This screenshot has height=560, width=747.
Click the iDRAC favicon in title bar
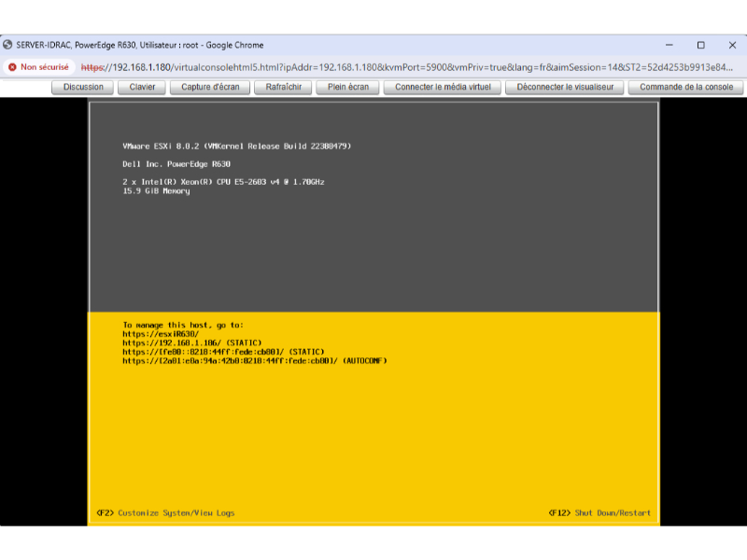[x=8, y=45]
